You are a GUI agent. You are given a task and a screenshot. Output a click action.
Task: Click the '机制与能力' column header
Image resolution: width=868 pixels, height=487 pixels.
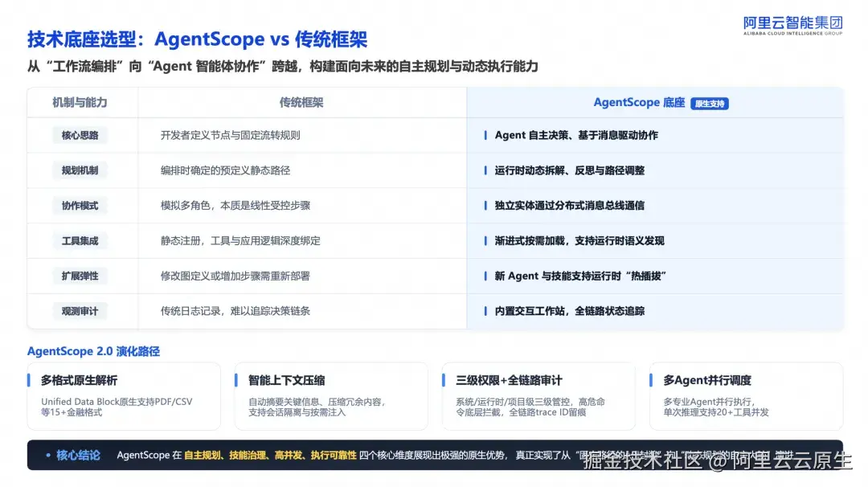[x=80, y=102]
